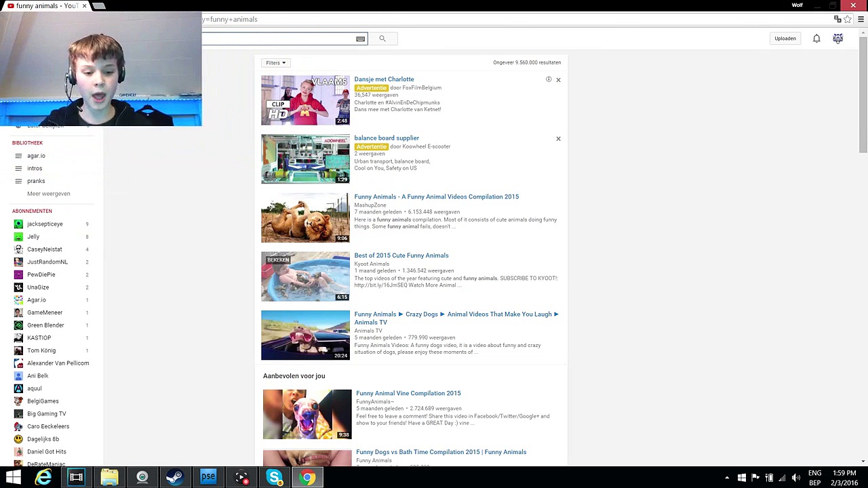Play the lion thumbnail video
Viewport: 868px width, 488px height.
tap(306, 218)
